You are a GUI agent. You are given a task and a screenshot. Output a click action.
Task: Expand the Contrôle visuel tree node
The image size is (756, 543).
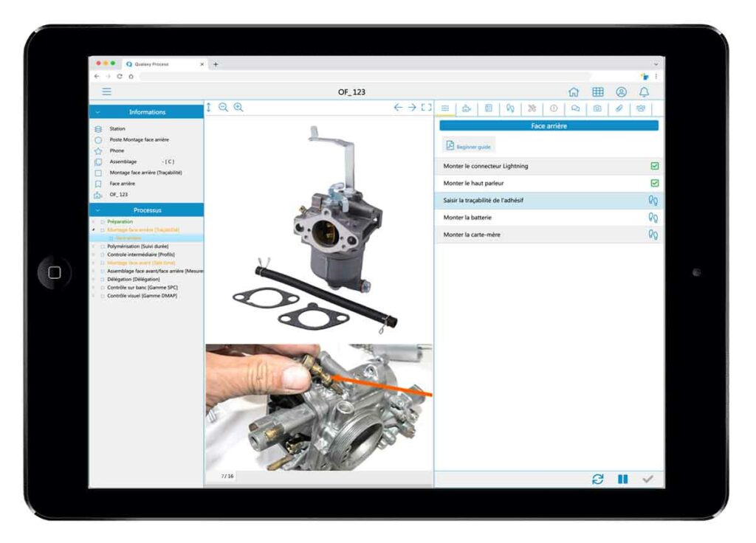click(94, 296)
